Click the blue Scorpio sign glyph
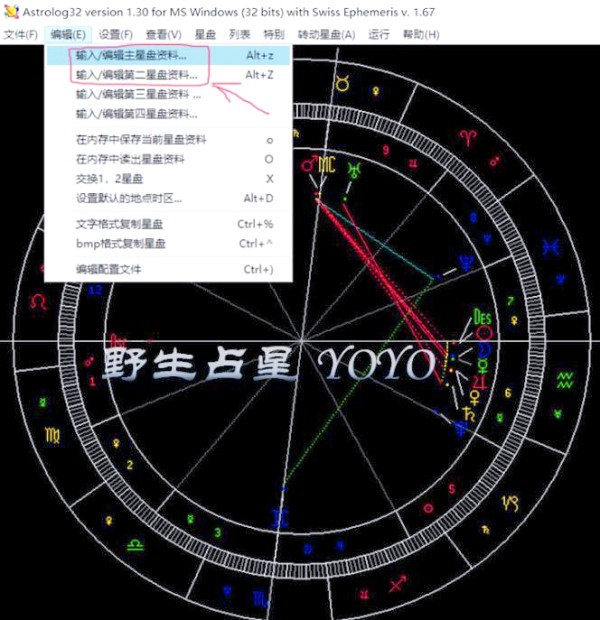This screenshot has width=600, height=620. click(x=261, y=598)
